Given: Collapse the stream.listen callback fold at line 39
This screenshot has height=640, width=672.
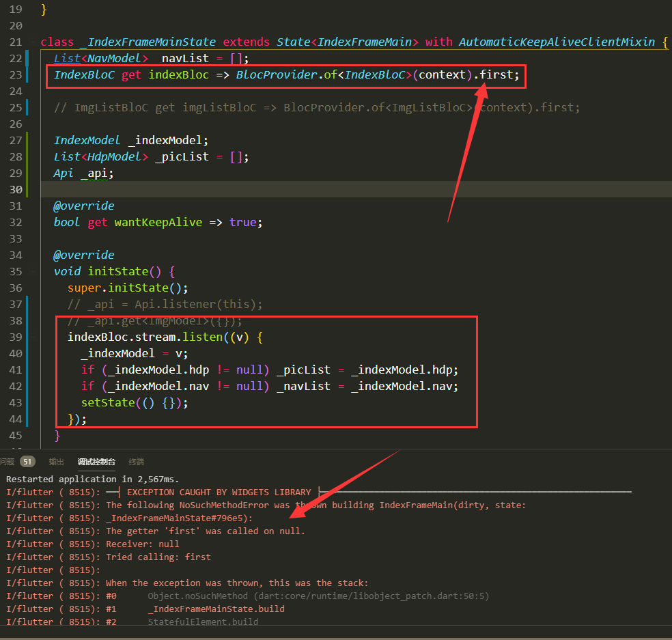Looking at the screenshot, I should [33, 337].
